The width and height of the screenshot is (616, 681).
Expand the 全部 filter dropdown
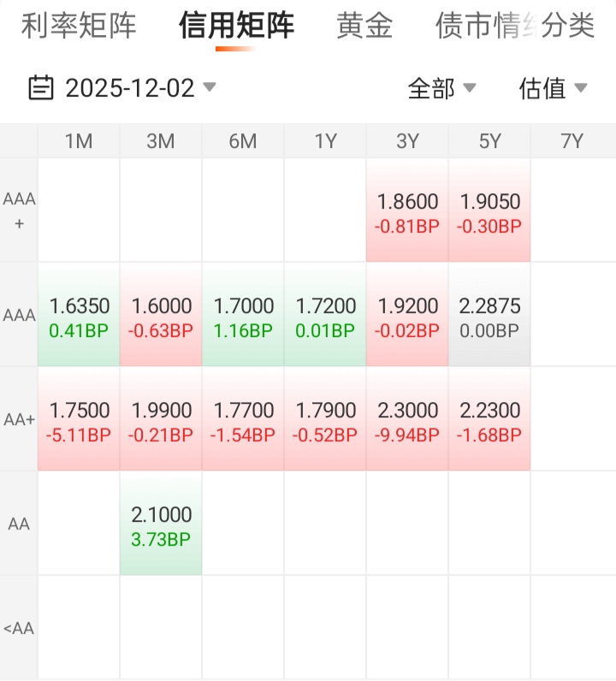(441, 87)
